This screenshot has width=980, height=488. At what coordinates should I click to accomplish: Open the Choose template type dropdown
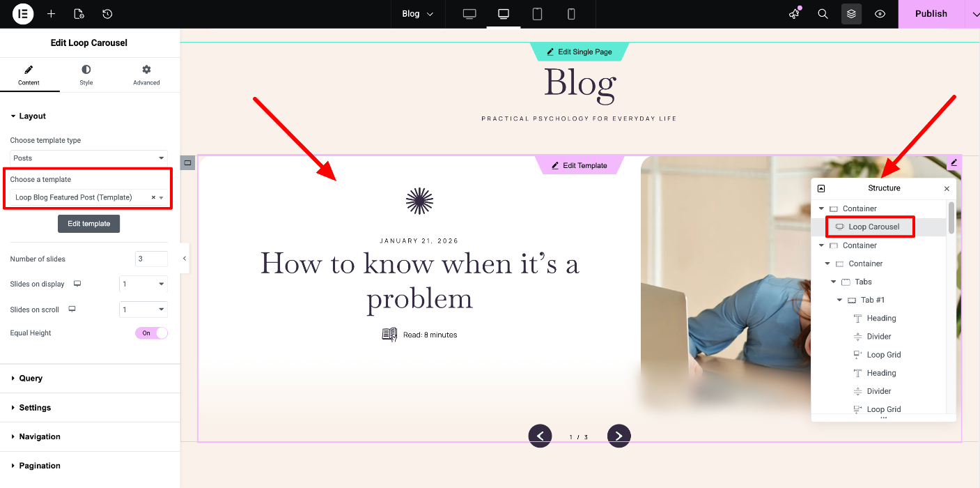(89, 158)
